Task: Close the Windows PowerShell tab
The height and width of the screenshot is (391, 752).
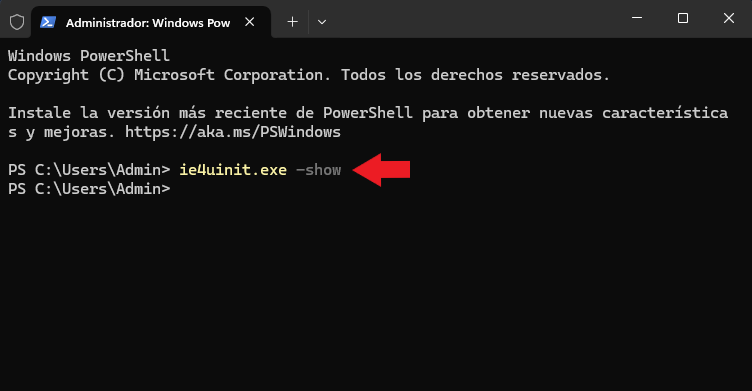Action: pos(249,22)
